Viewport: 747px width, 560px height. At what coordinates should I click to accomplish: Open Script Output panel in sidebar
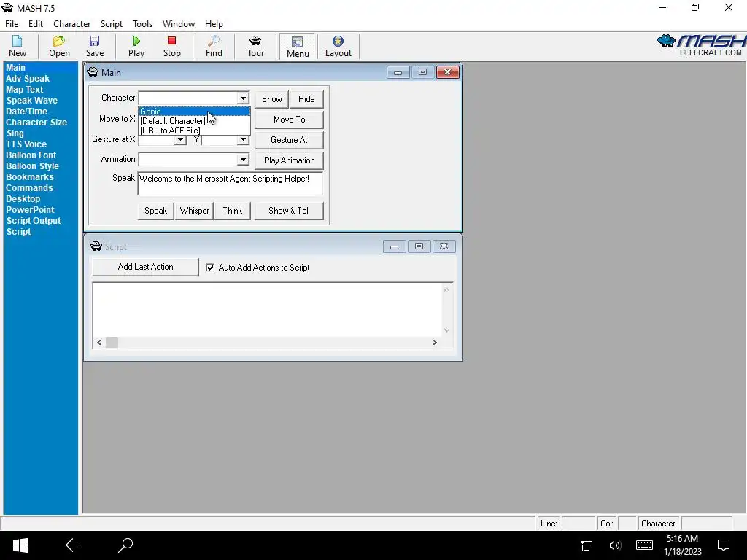pyautogui.click(x=34, y=221)
